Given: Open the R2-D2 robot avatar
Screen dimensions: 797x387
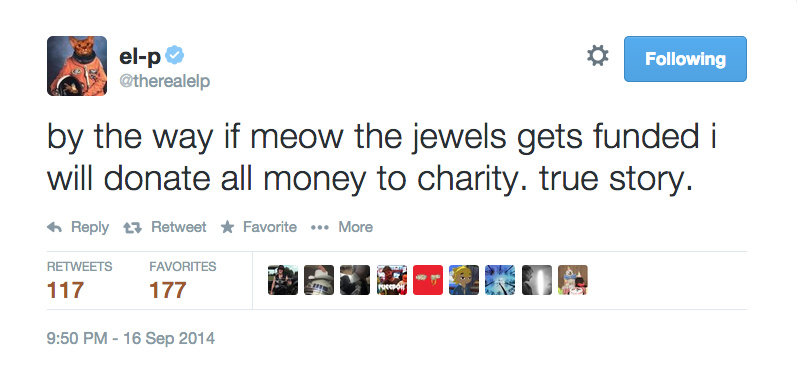Looking at the screenshot, I should (x=319, y=280).
